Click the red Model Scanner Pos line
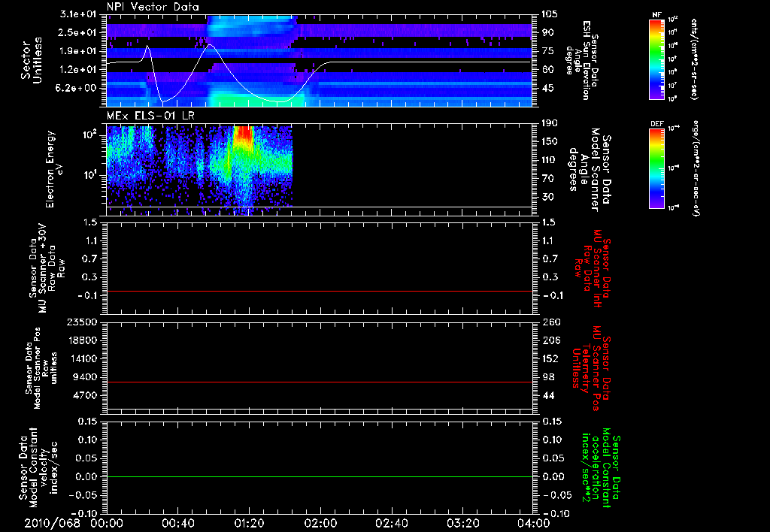This screenshot has width=770, height=532. coord(319,382)
